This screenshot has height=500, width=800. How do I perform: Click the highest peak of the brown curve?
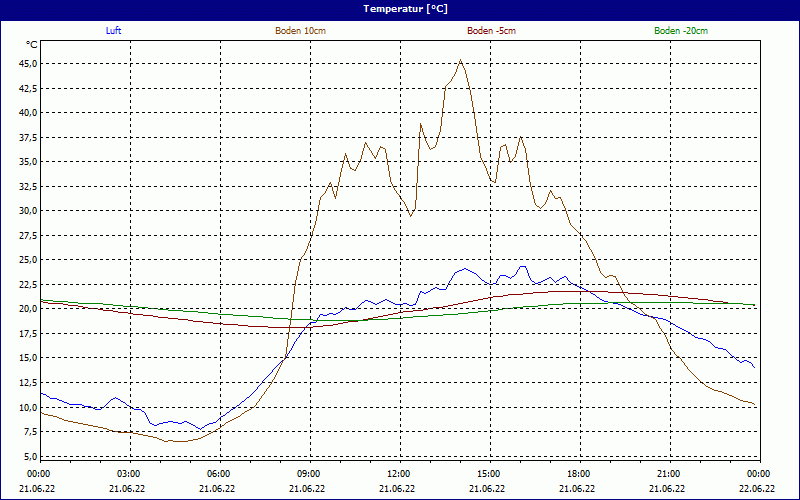pos(460,60)
